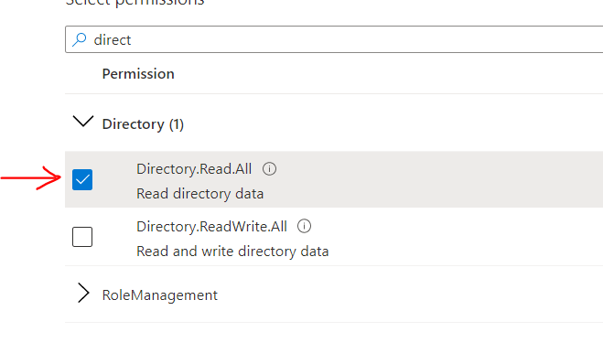Collapse the Directory group chevron
The image size is (603, 364).
pos(83,122)
